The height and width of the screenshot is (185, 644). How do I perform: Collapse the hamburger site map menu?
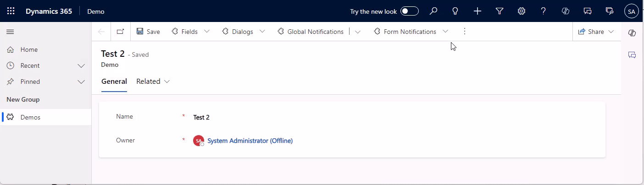pos(10,32)
